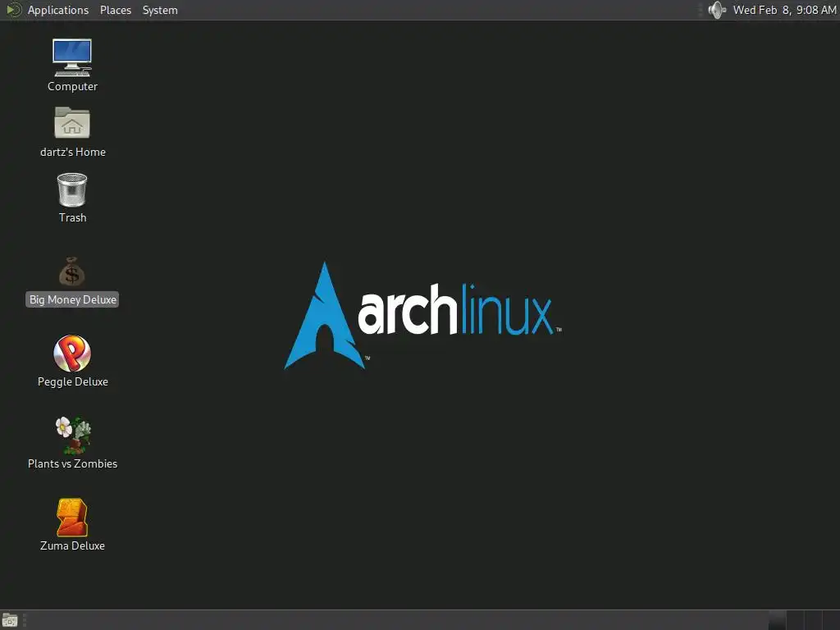Select the Peggle Deluxe game icon
The width and height of the screenshot is (840, 630).
click(x=72, y=354)
